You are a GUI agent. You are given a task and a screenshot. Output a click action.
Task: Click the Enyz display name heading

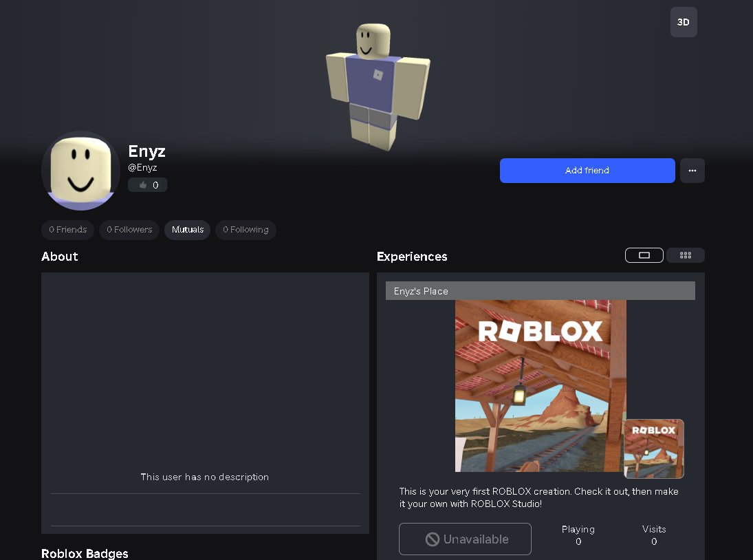[146, 151]
